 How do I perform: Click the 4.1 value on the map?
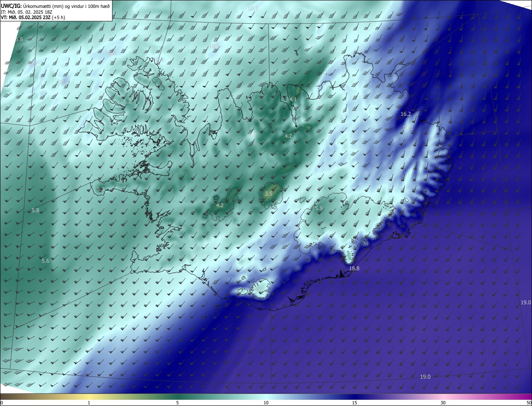[293, 99]
